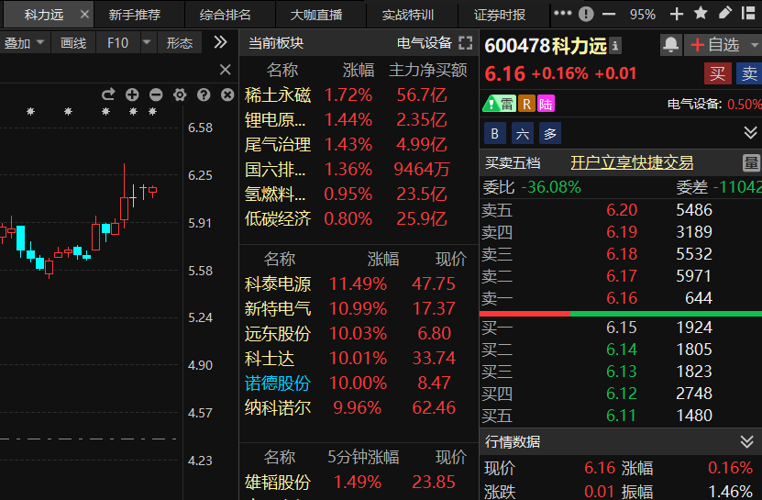This screenshot has width=762, height=500.
Task: Open stock 远东股份
Action: pos(278,334)
